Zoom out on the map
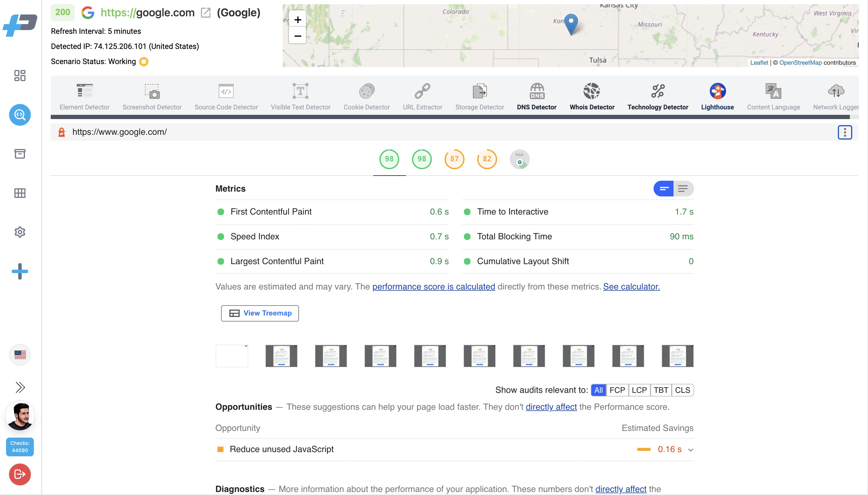868x495 pixels. pyautogui.click(x=297, y=36)
